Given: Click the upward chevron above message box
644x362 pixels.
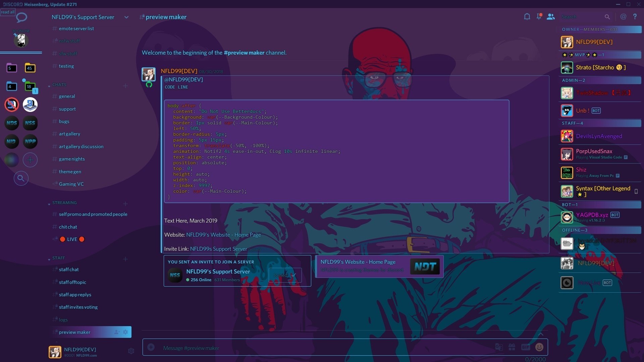Looking at the screenshot, I should [x=540, y=334].
